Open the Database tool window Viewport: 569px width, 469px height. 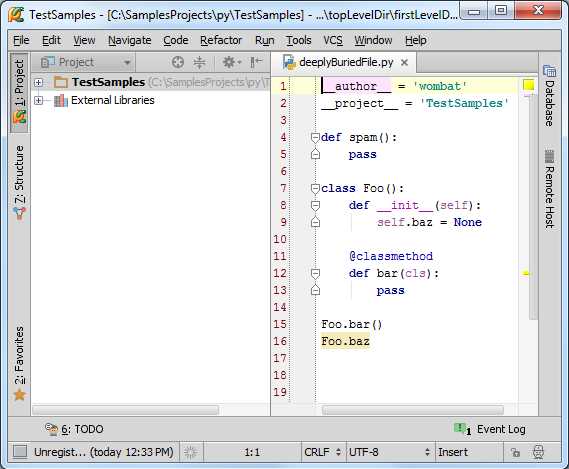pos(549,96)
